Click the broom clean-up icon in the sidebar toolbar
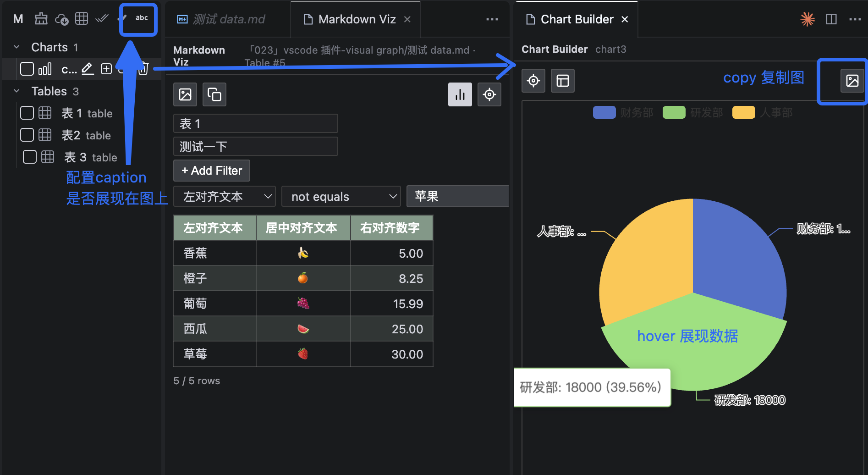 [41, 19]
